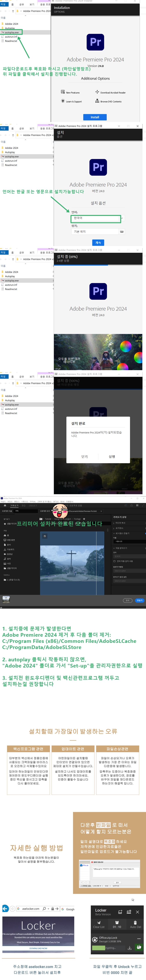Select 음악 in the import sidebar
Viewport: 146px width, 980px height.
coord(8,558)
